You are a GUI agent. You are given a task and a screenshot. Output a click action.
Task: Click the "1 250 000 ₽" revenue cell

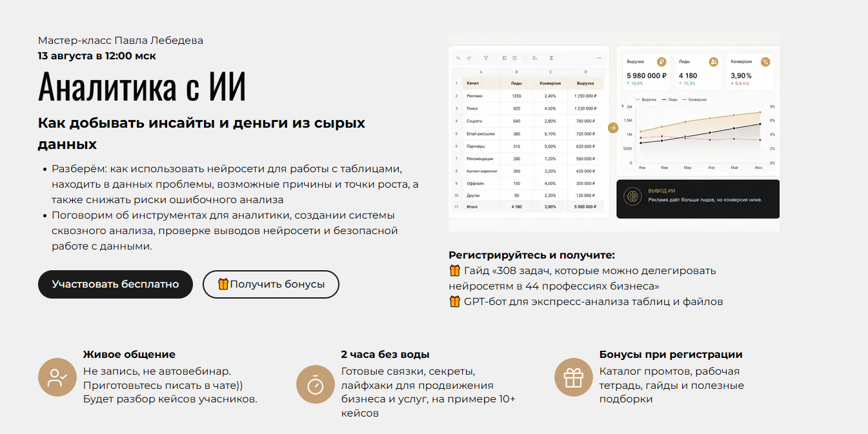585,95
